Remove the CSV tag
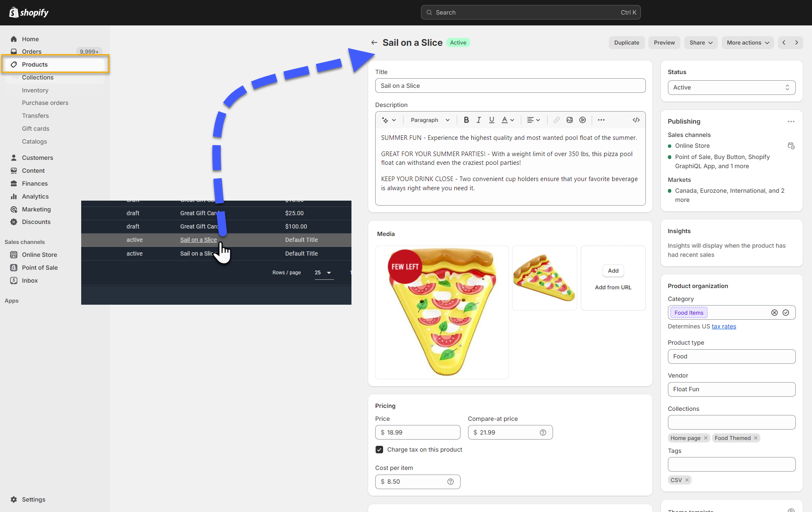The width and height of the screenshot is (812, 512). click(687, 480)
